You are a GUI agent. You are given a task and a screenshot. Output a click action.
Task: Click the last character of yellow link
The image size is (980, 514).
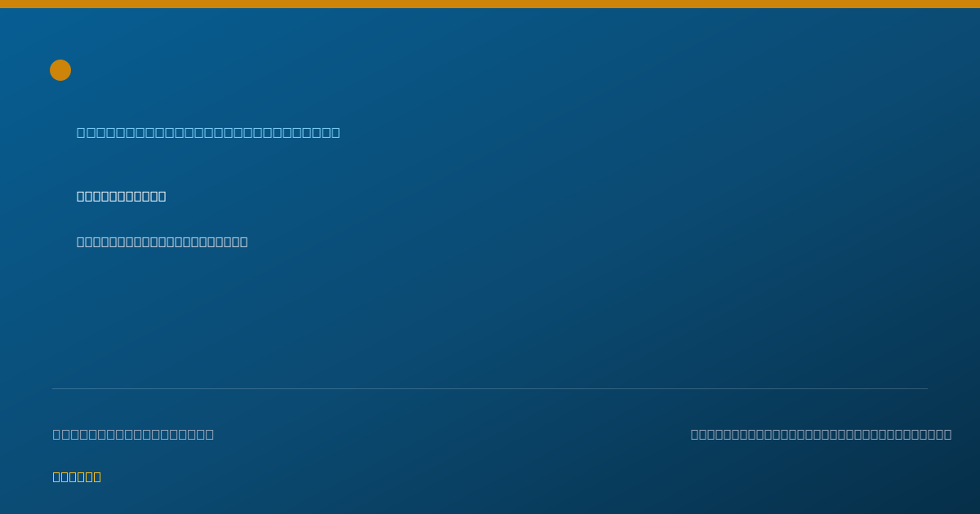(97, 476)
